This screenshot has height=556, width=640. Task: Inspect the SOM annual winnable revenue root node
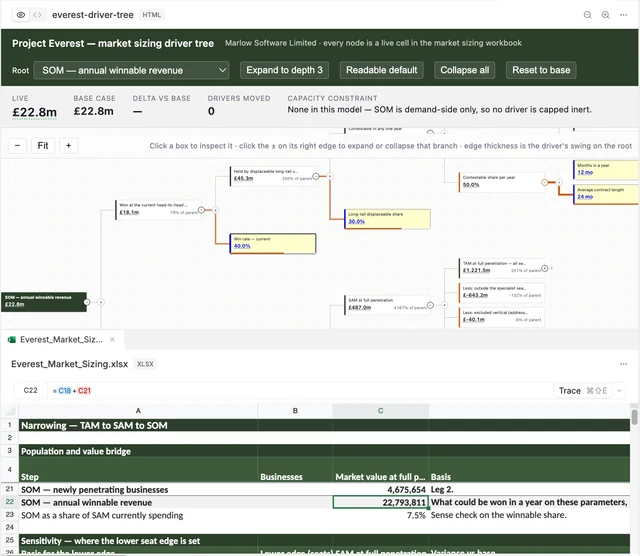click(x=44, y=302)
